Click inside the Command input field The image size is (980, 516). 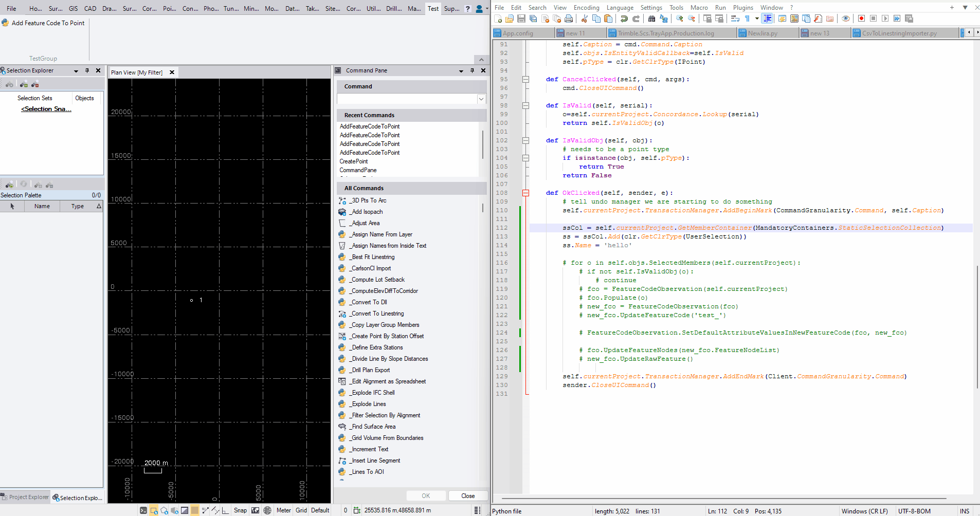407,99
